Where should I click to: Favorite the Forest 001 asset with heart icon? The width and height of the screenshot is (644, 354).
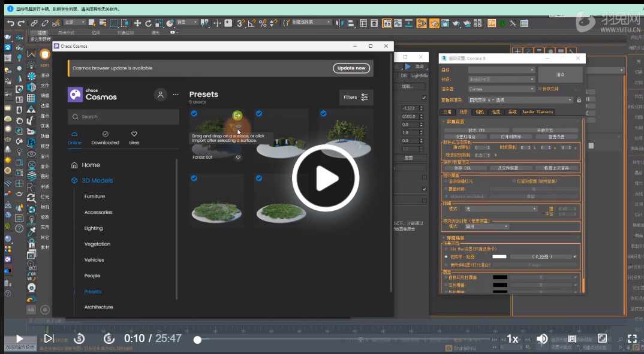point(238,158)
